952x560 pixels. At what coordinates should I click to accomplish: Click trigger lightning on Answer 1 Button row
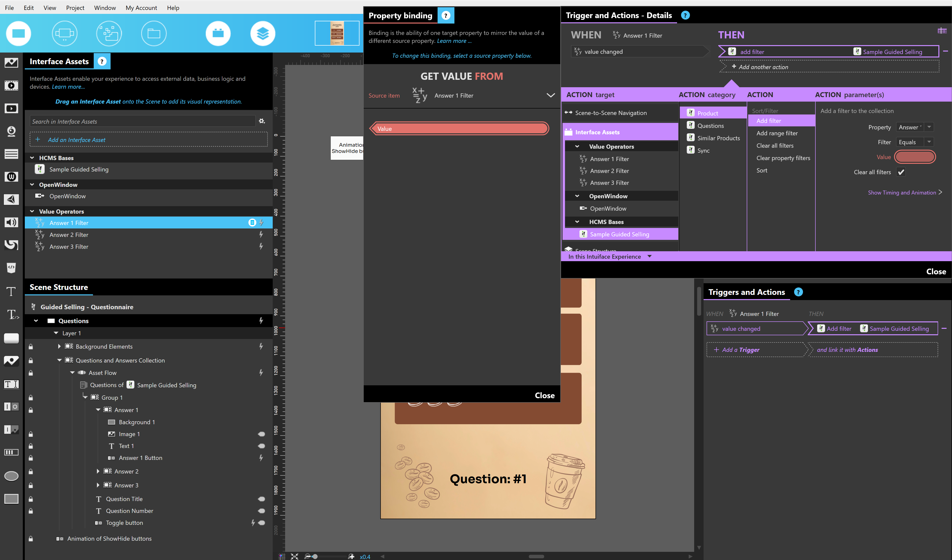coord(261,458)
